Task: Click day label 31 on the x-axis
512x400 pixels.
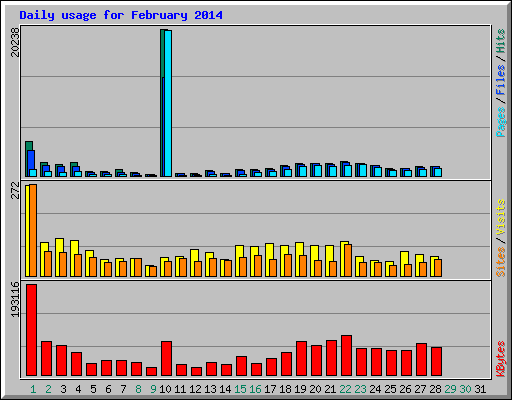Action: (480, 389)
